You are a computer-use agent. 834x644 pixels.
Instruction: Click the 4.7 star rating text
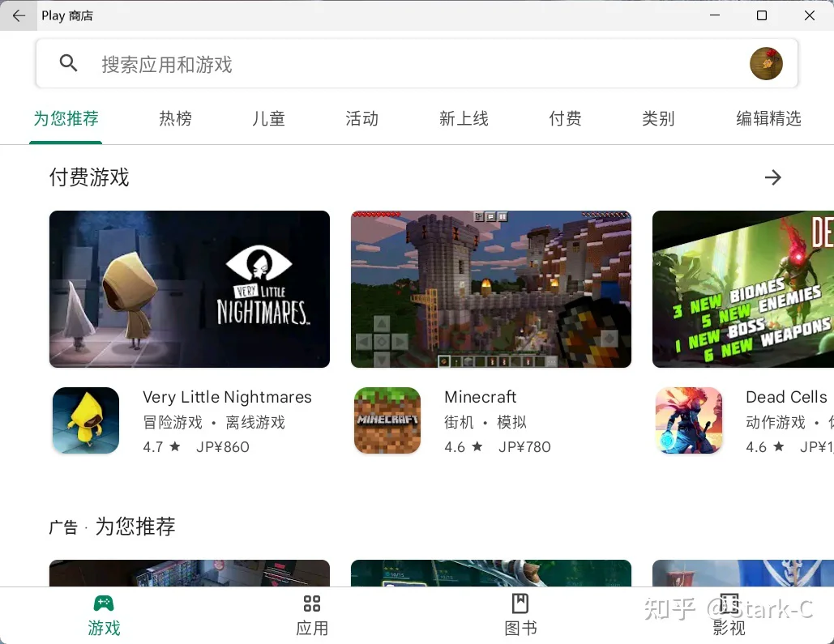tap(162, 446)
